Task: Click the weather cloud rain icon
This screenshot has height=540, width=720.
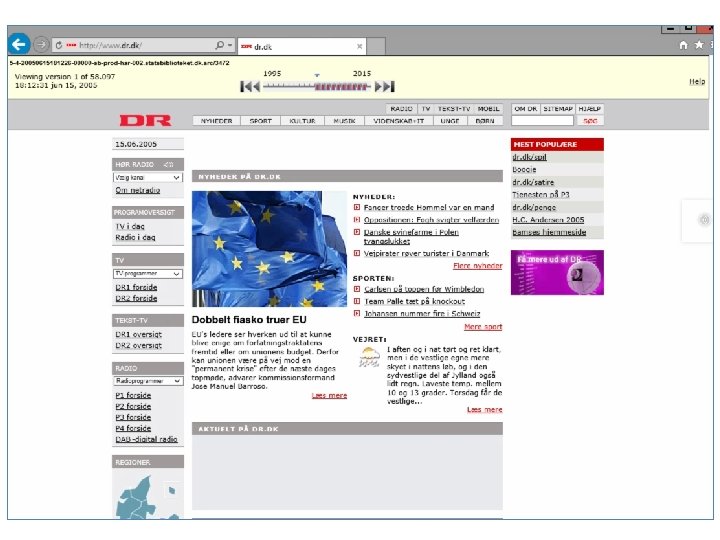Action: [x=369, y=358]
